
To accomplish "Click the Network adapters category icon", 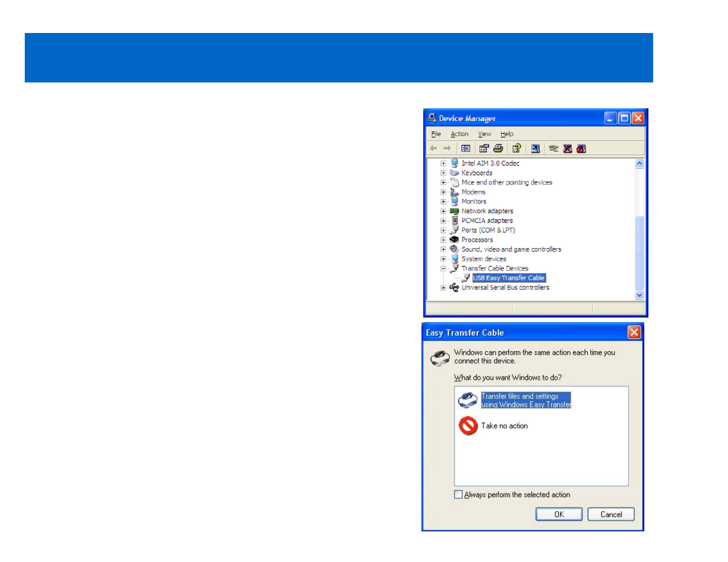I will 454,211.
